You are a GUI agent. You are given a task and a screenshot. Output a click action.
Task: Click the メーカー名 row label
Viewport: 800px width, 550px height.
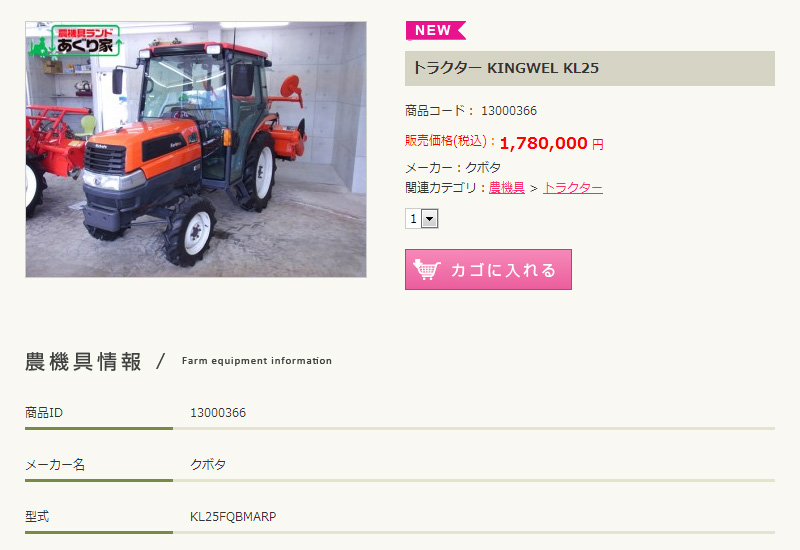(55, 465)
